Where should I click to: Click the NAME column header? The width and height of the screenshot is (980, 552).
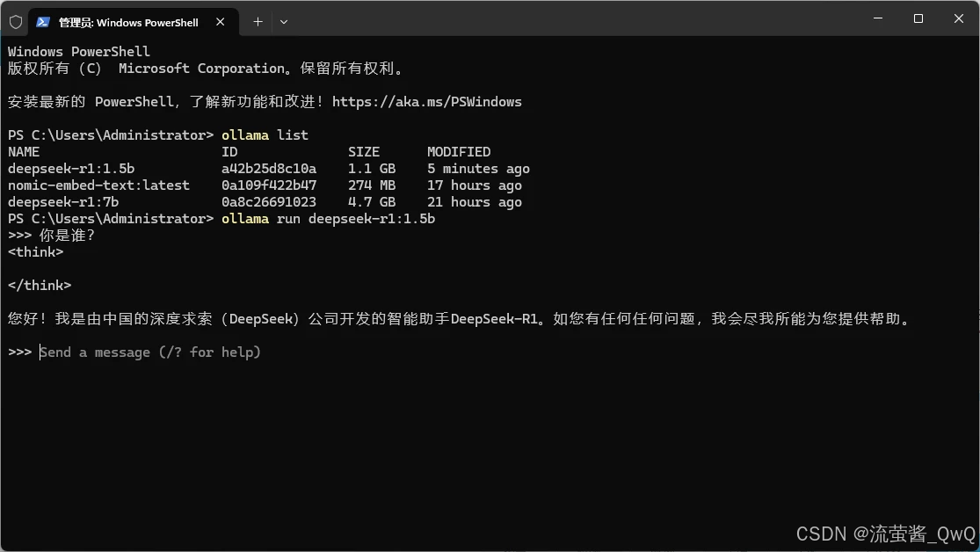click(24, 152)
